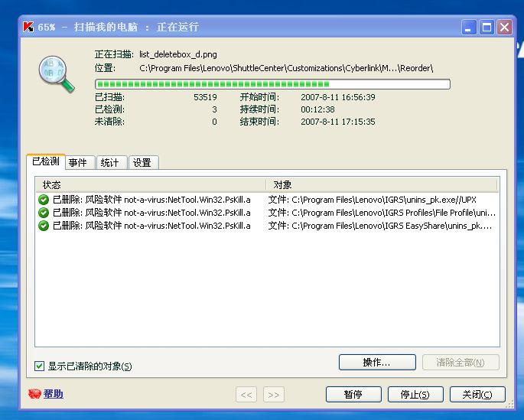
Task: Stop the scan with 停止(S) button
Action: coord(415,394)
